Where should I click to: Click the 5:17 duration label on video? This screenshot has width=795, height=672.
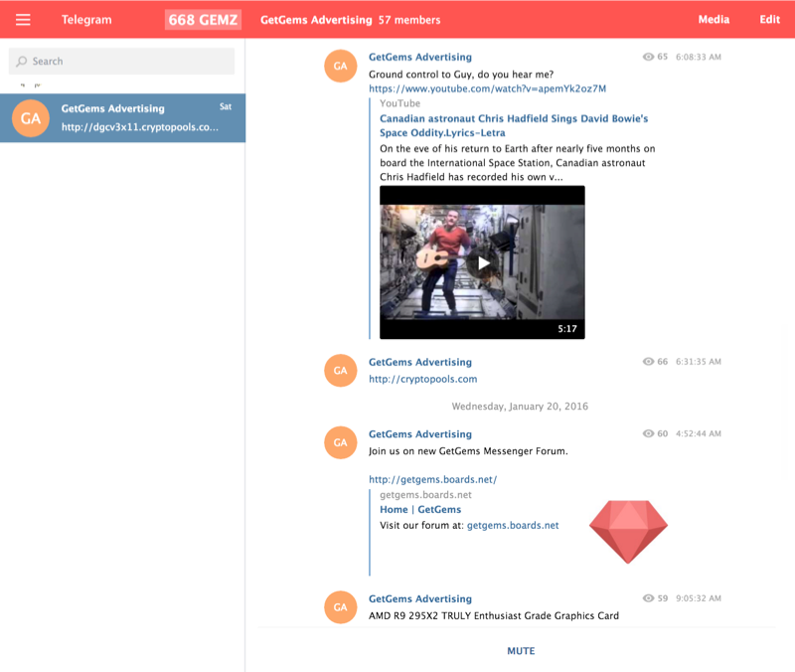[x=567, y=329]
